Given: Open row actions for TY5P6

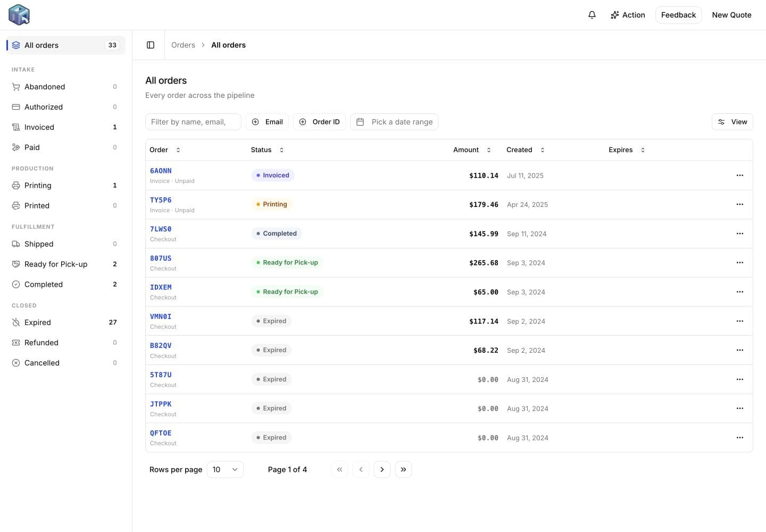Looking at the screenshot, I should pos(740,204).
